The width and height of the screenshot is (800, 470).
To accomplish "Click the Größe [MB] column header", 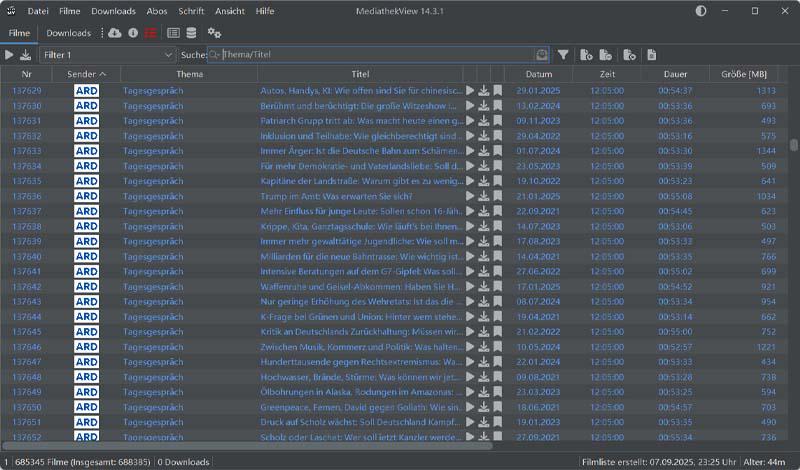I will point(743,75).
